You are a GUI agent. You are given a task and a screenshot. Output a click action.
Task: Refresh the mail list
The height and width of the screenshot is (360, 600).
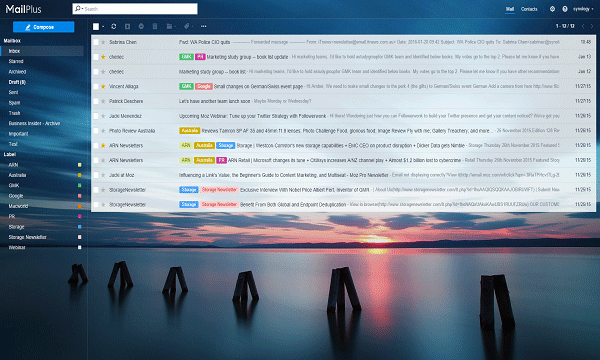pyautogui.click(x=114, y=26)
